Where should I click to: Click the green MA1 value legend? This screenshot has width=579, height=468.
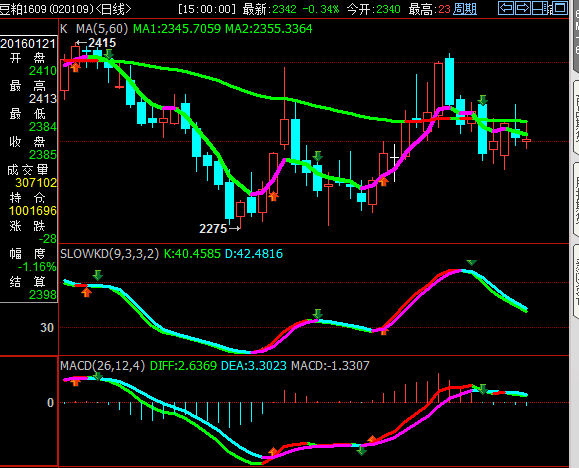(x=177, y=29)
